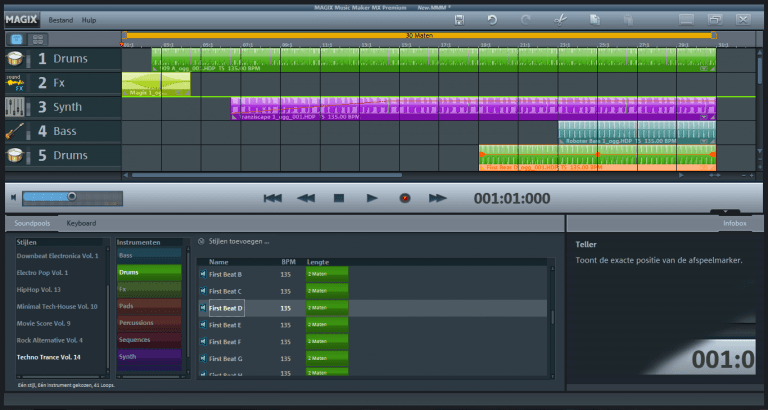Choose the Percussions instrument
Screen dimensions: 768x410
pyautogui.click(x=149, y=323)
